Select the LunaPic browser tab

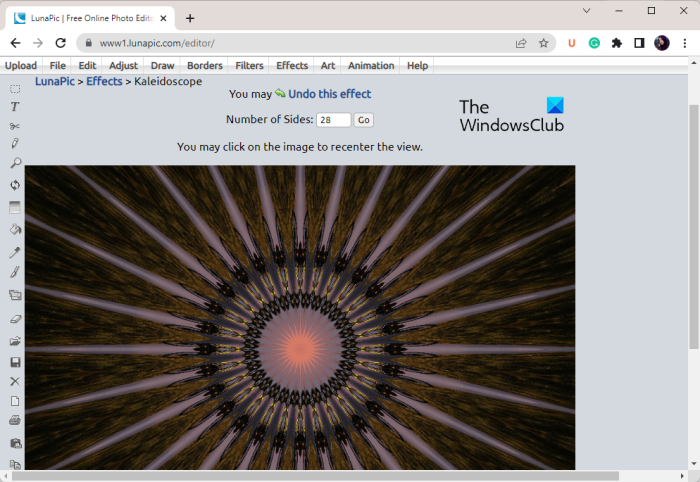click(x=89, y=18)
